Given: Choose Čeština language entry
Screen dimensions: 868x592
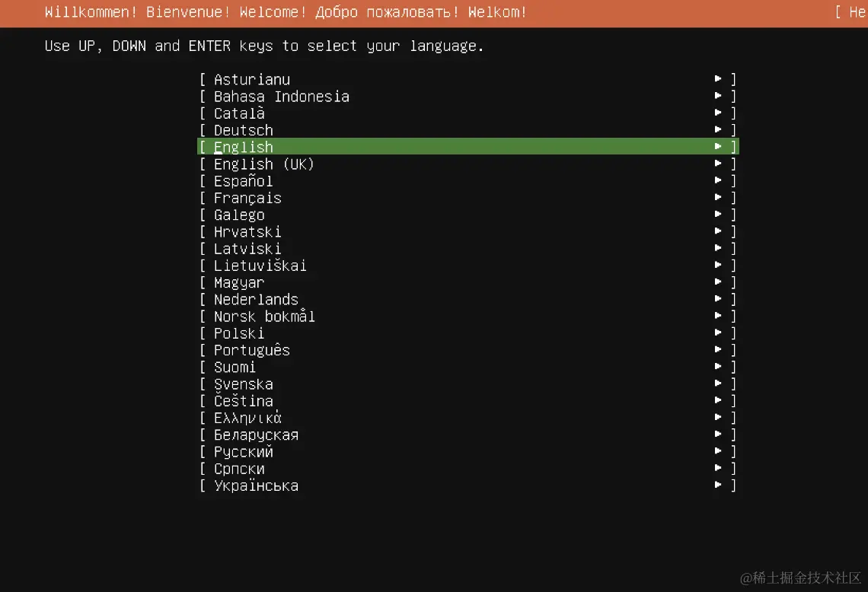Looking at the screenshot, I should point(468,400).
